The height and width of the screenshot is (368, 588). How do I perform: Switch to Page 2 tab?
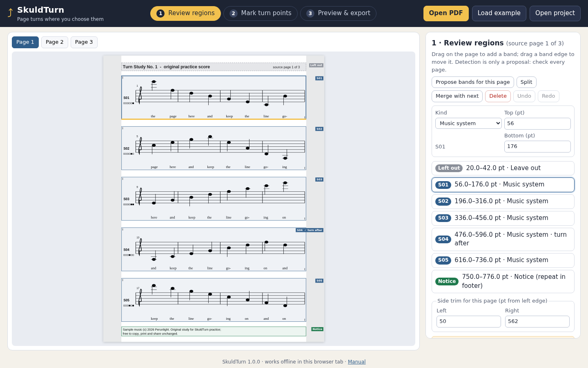(x=55, y=42)
